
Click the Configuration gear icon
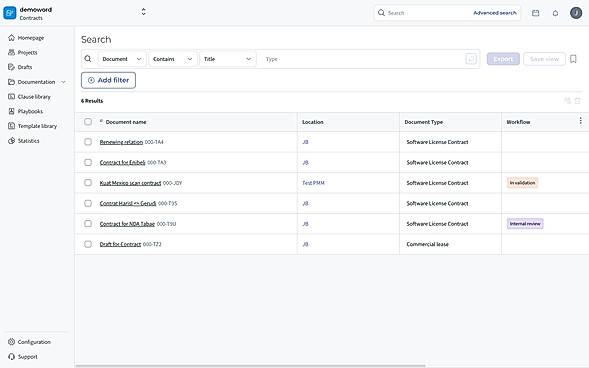pos(11,342)
